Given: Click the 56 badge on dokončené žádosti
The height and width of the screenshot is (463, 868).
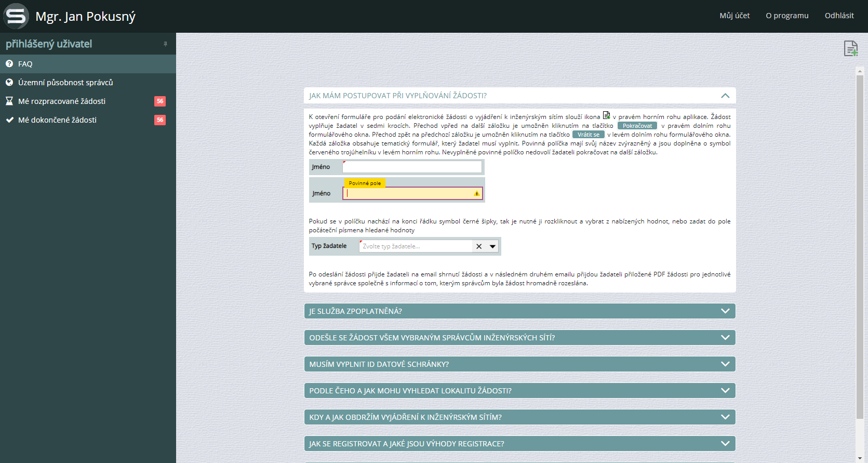Looking at the screenshot, I should pos(160,120).
